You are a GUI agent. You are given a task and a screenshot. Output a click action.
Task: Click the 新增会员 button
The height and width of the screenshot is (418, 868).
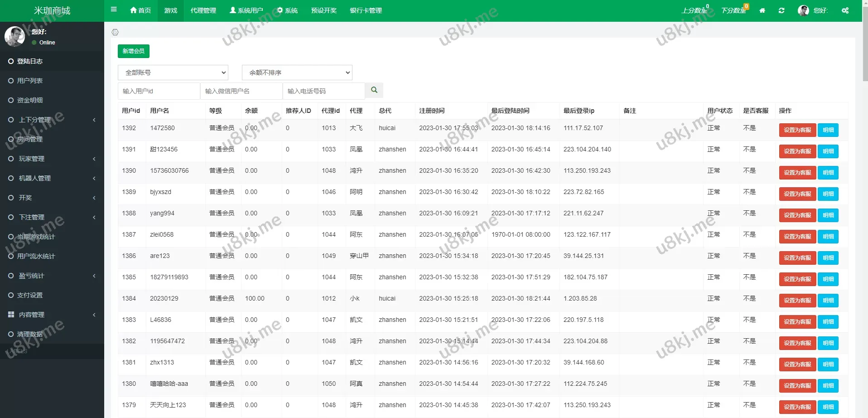133,51
